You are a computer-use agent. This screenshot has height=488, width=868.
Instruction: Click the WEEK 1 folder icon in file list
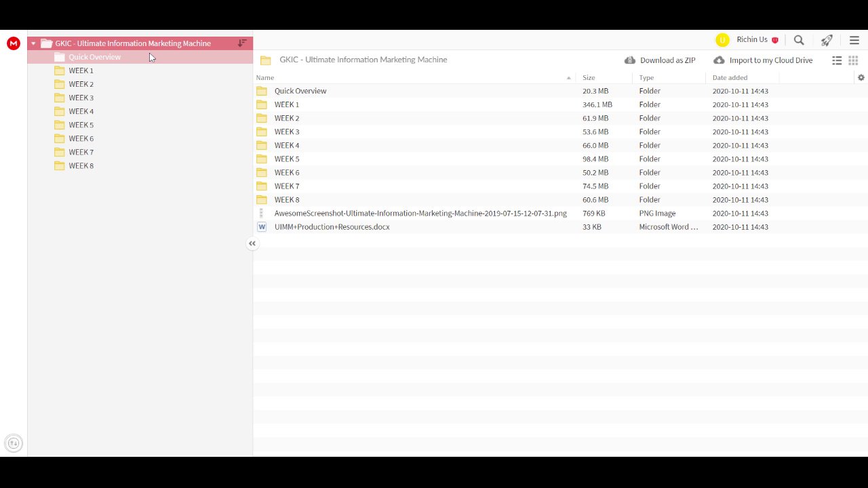click(x=262, y=104)
